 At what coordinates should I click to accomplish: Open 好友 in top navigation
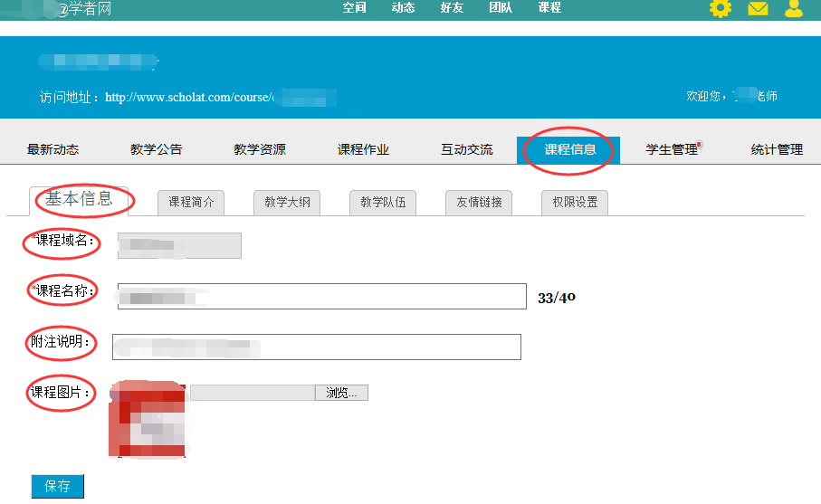click(452, 8)
